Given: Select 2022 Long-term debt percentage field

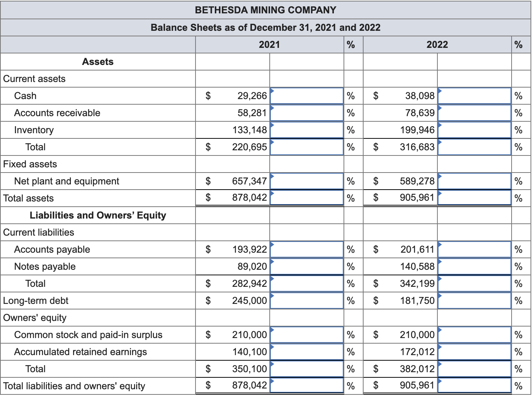Looking at the screenshot, I should [474, 301].
